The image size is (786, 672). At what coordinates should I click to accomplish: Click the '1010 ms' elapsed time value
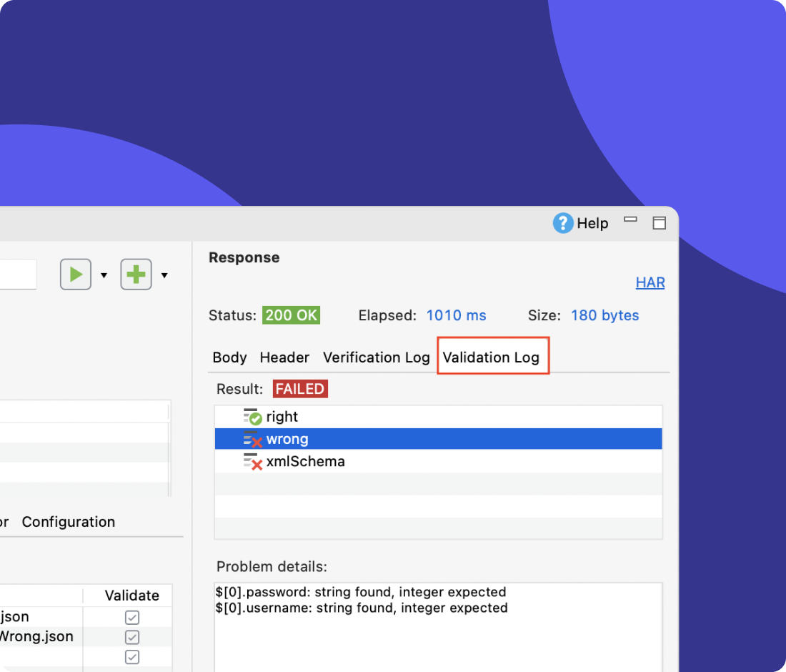456,315
